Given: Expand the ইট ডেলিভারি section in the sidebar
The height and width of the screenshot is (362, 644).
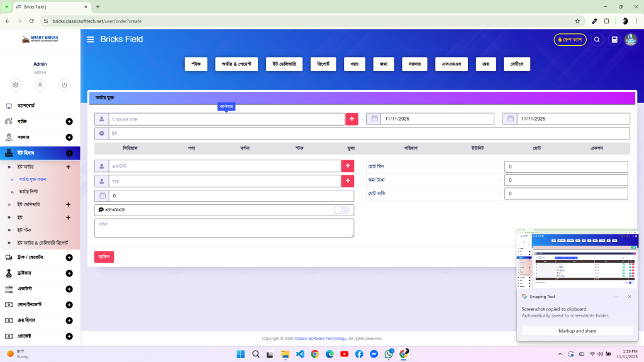Looking at the screenshot, I should 68,204.
